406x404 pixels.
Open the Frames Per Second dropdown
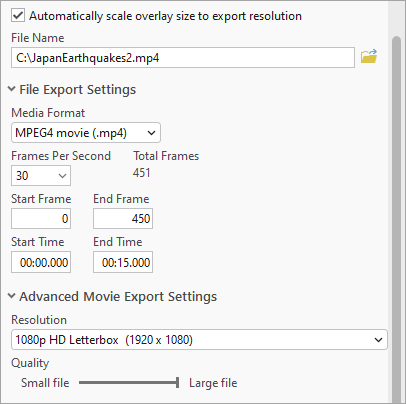(41, 176)
